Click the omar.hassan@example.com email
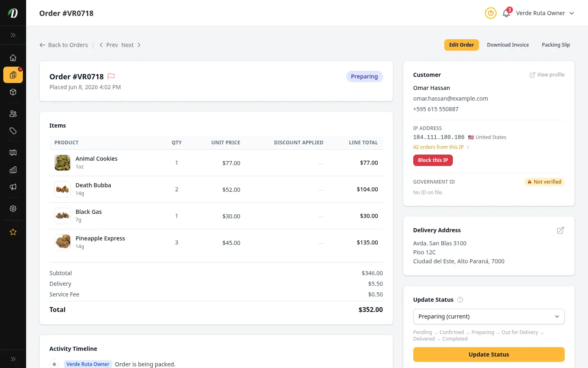Image resolution: width=588 pixels, height=368 pixels. [450, 99]
